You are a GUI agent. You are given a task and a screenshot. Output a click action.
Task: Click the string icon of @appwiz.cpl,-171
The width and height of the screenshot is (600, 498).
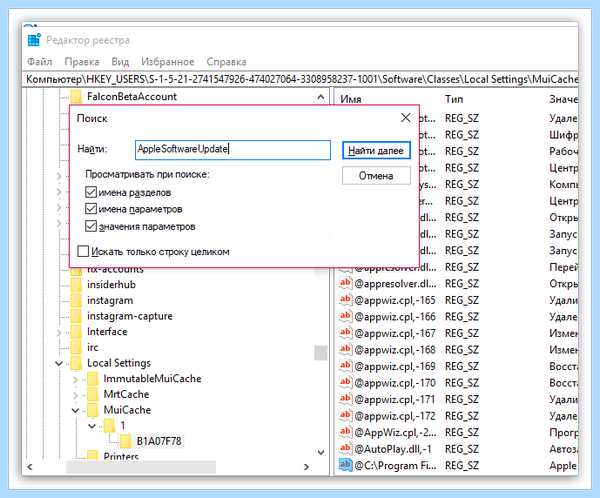pos(345,399)
